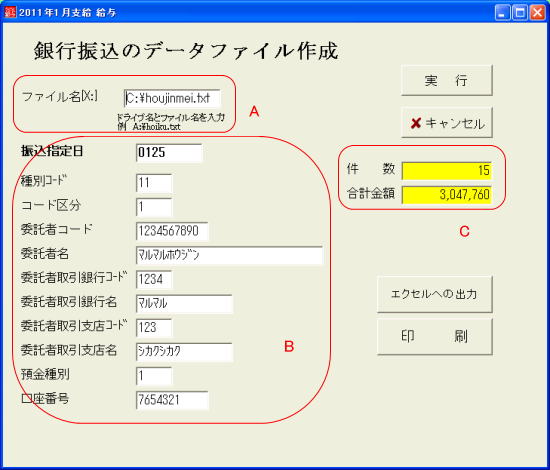The image size is (550, 470).
Task: Click the yellow 件数 field showing 15
Action: (x=447, y=171)
